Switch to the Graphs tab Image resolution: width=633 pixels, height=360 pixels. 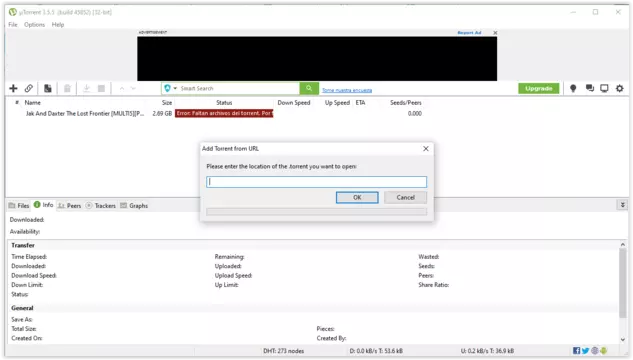tap(134, 206)
